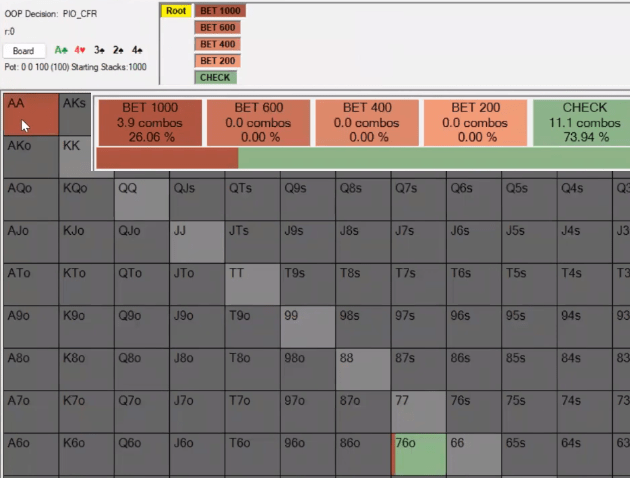
Task: Select the Q7s hand cell
Action: [x=419, y=200]
